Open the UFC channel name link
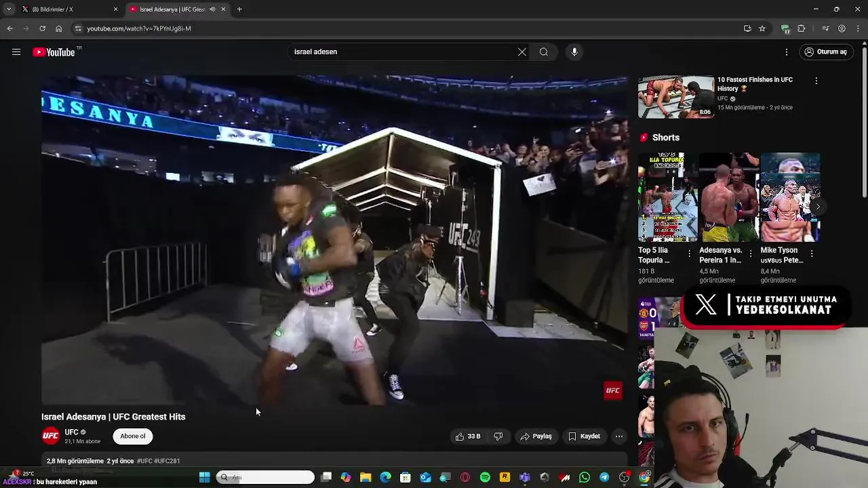Viewport: 868px width, 488px height. pos(71,432)
